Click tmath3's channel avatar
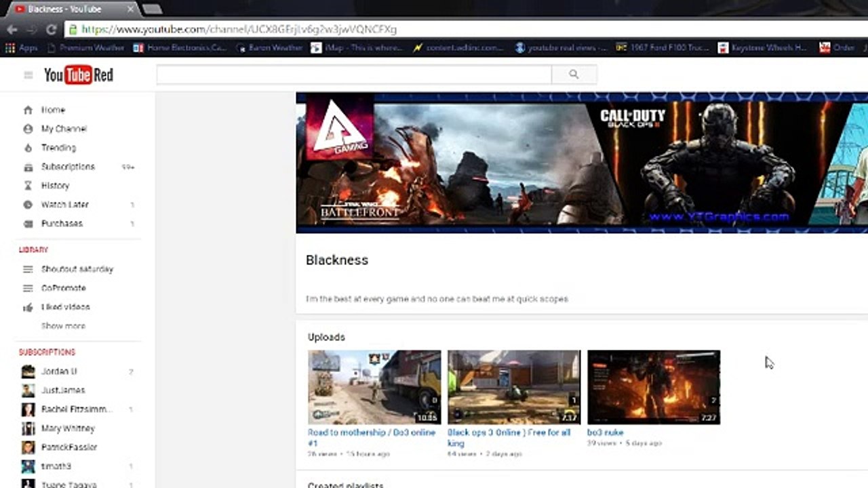This screenshot has width=868, height=488. 28,466
